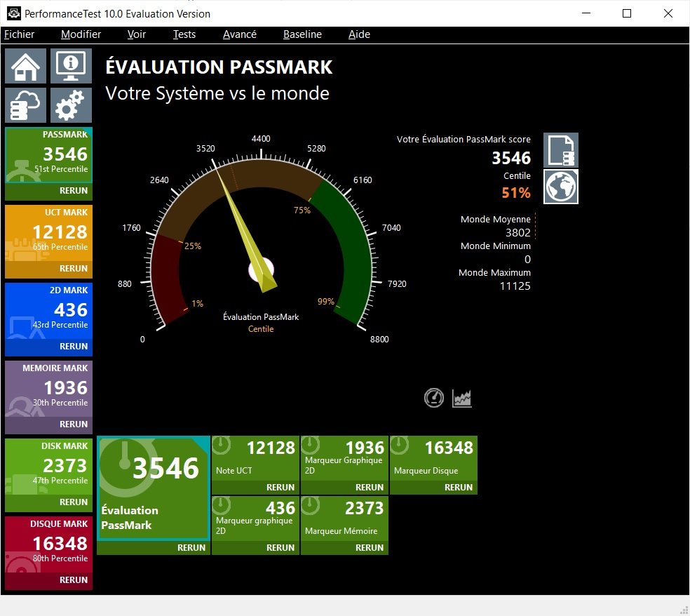690x616 pixels.
Task: Maximize the PerformanceTest window
Action: point(627,13)
